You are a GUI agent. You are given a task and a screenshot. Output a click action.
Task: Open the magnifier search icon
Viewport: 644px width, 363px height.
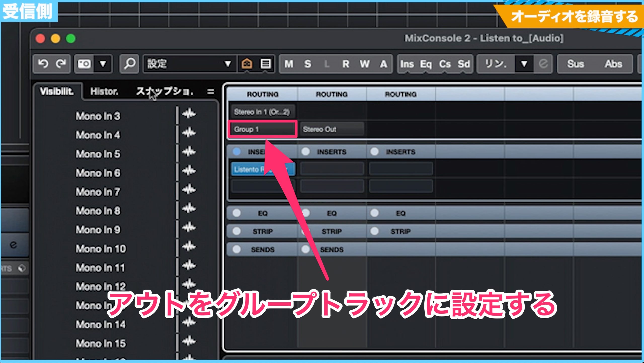129,64
